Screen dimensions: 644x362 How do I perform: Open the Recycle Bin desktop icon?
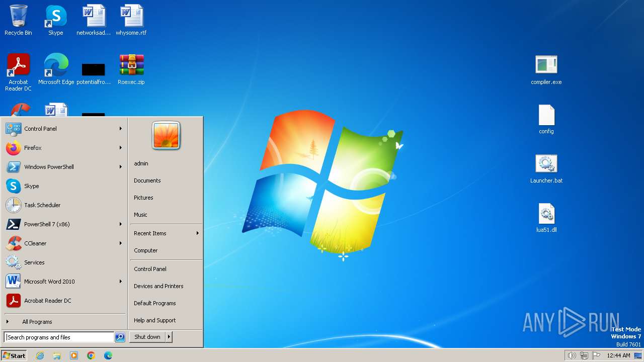coord(18,20)
